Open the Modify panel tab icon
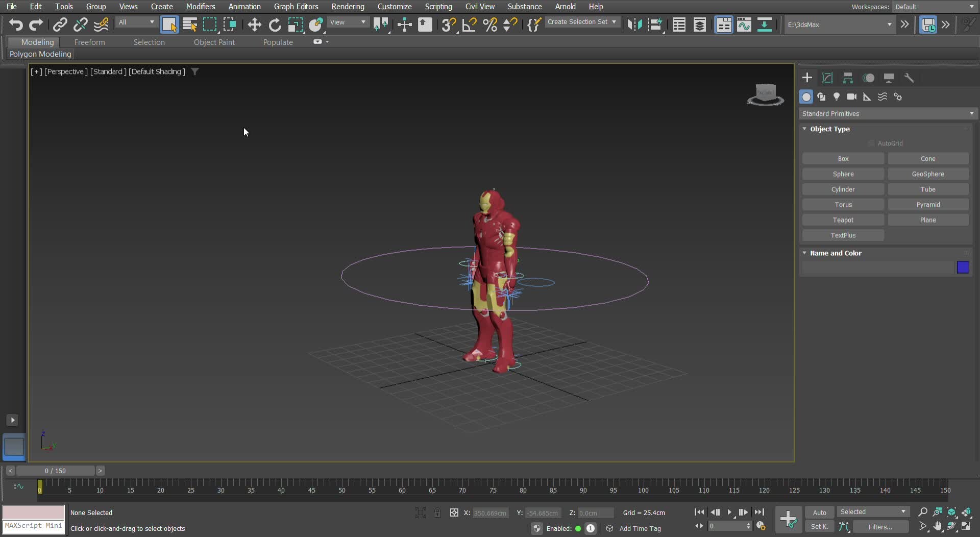Screen dimensions: 980x537 point(827,78)
